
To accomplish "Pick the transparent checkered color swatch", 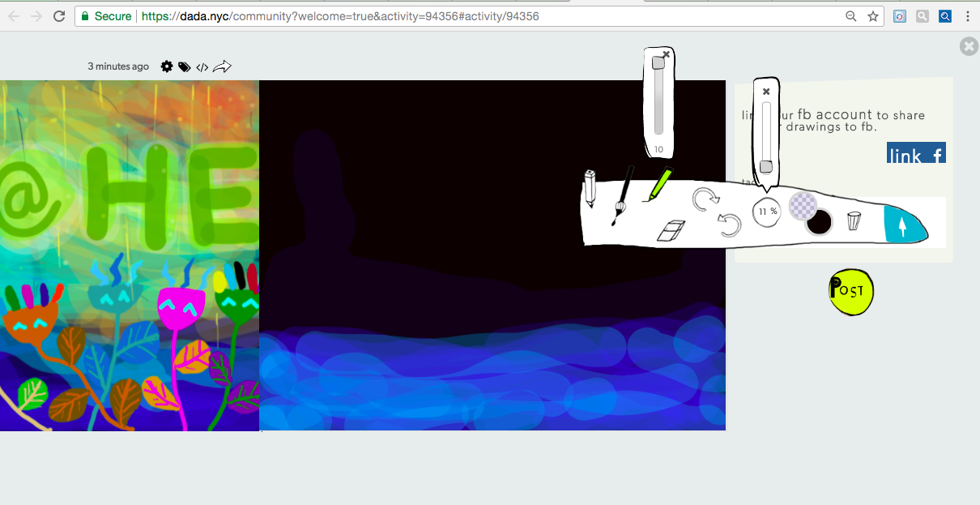I will click(x=803, y=205).
